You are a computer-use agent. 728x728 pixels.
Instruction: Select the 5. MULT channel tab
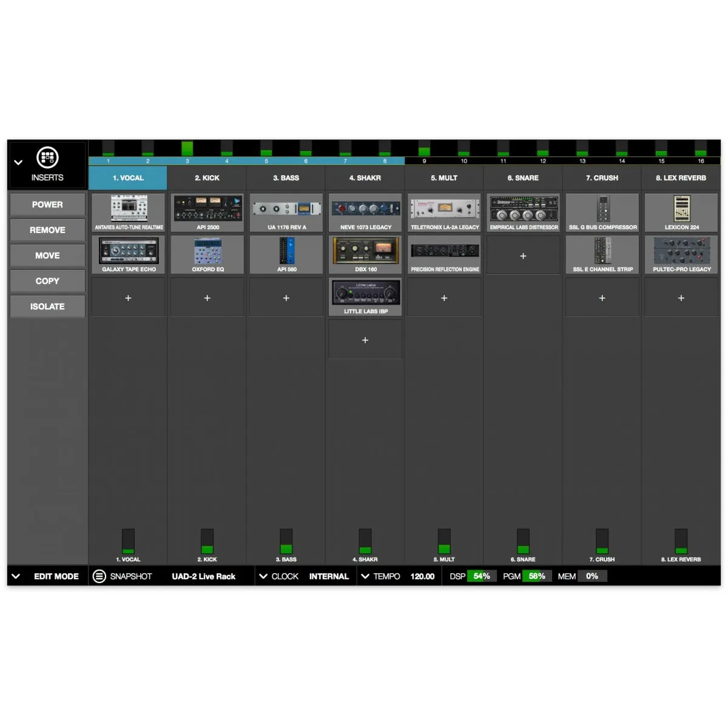click(x=444, y=178)
